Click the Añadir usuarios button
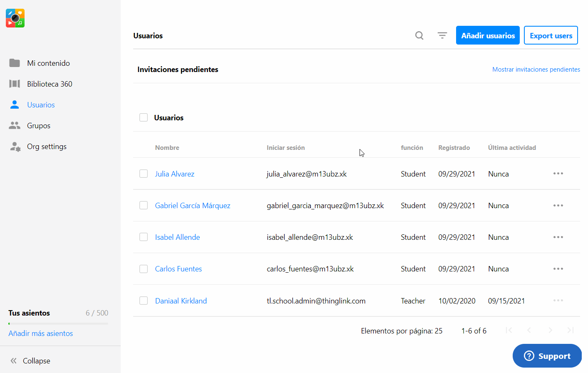This screenshot has height=373, width=588. pos(488,35)
